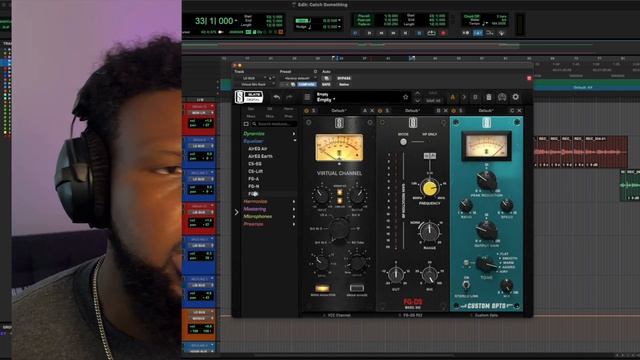Toggle the Virtual Channel group bypass button
640x360 pixels.
click(x=356, y=288)
